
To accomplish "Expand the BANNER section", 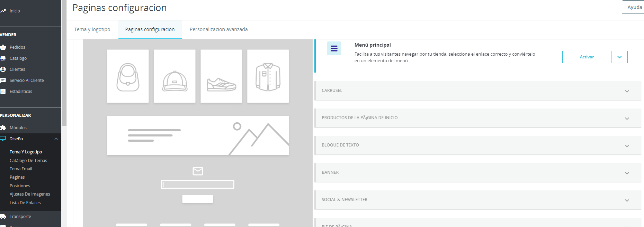I will (478, 172).
